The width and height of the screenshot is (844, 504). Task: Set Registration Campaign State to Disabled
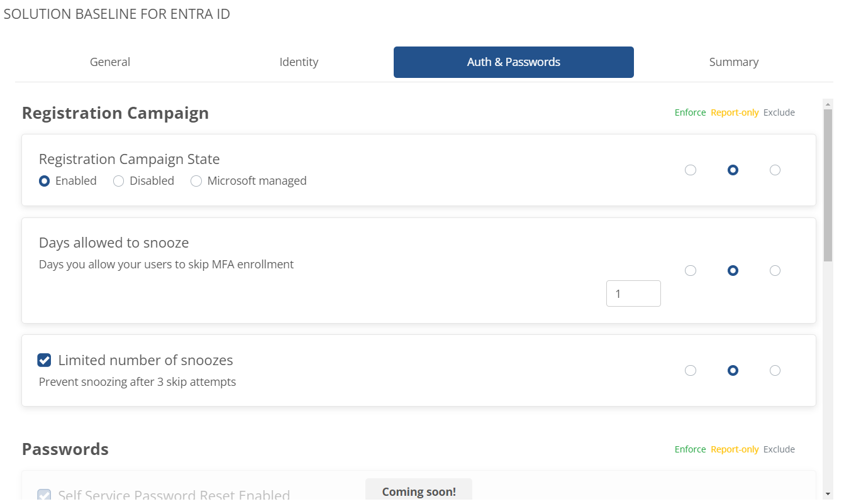[x=118, y=181]
